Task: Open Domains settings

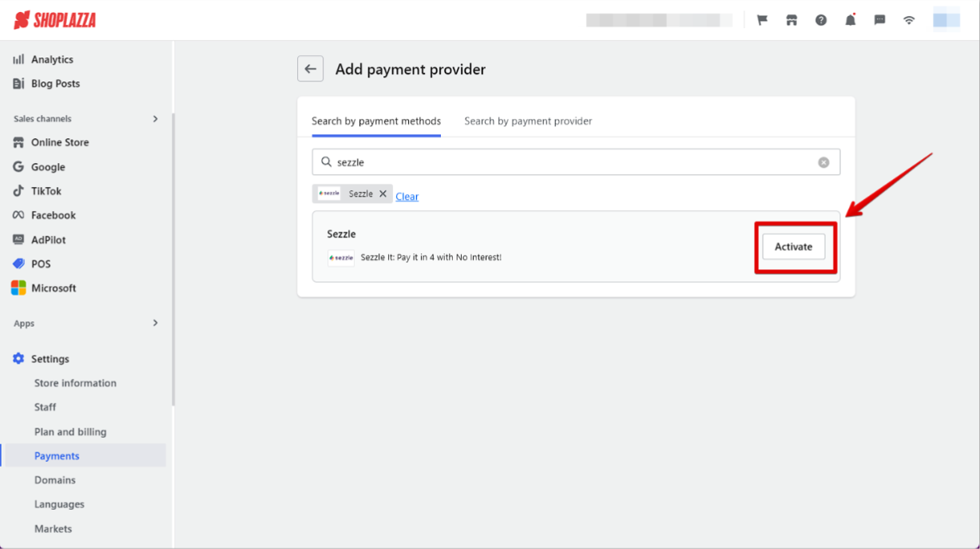Action: click(55, 479)
